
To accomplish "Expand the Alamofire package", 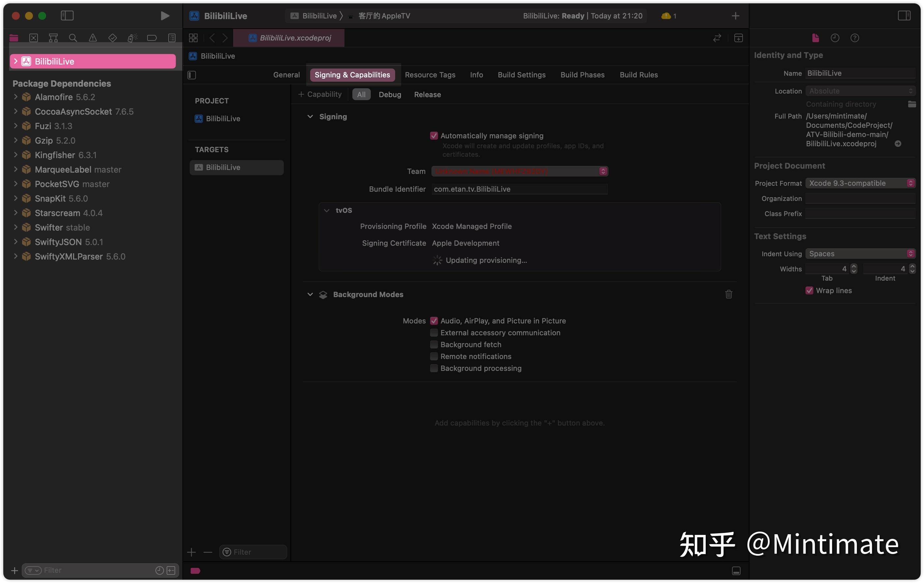I will pos(15,97).
